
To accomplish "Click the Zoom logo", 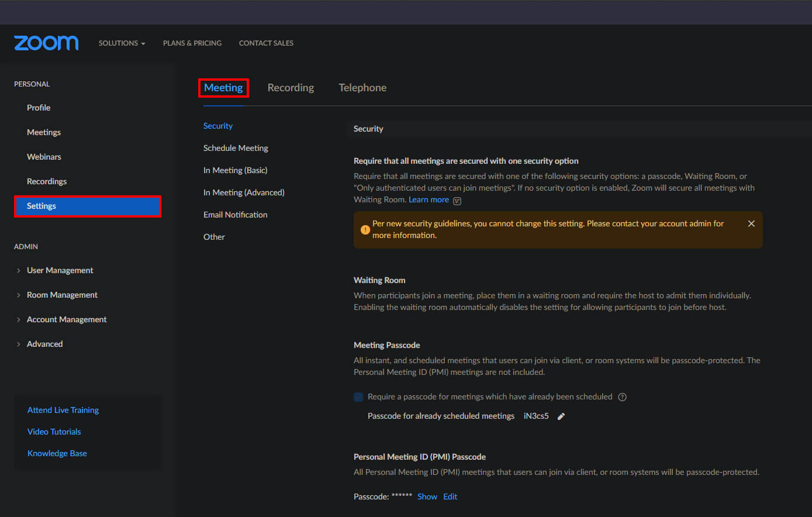I will click(x=46, y=43).
